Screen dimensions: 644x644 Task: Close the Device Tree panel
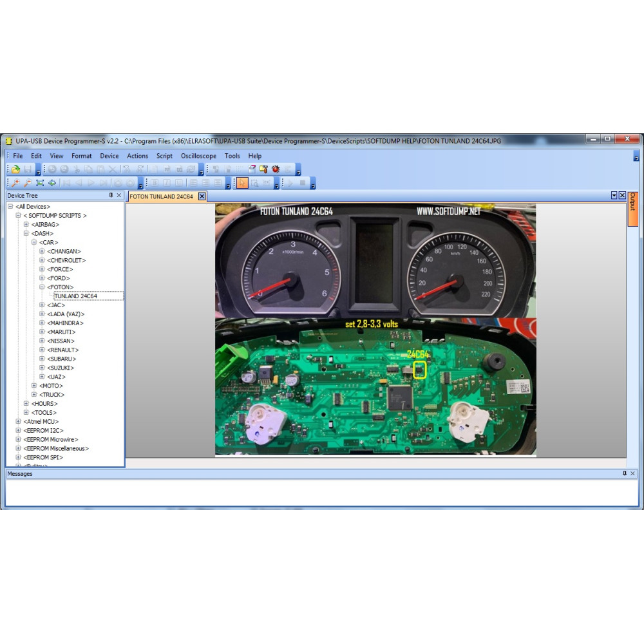pyautogui.click(x=119, y=196)
